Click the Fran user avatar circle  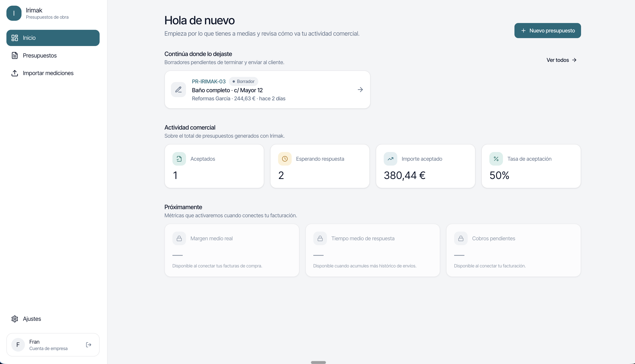(18, 345)
